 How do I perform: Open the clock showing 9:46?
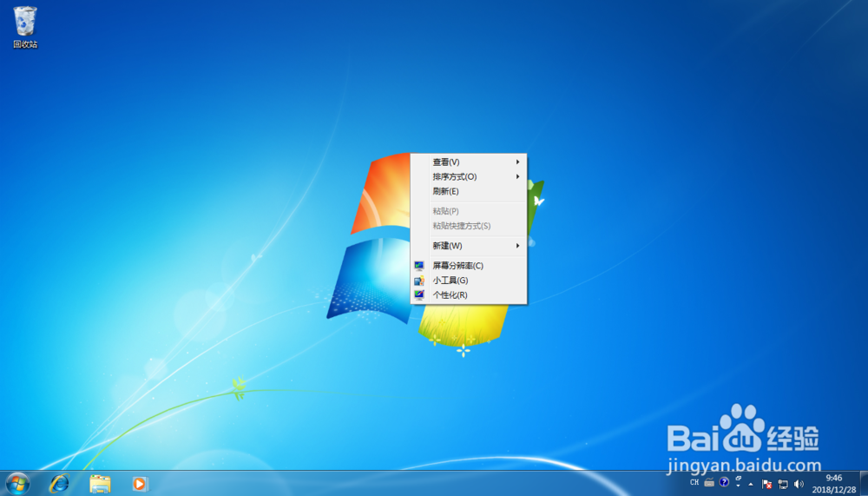pyautogui.click(x=833, y=483)
